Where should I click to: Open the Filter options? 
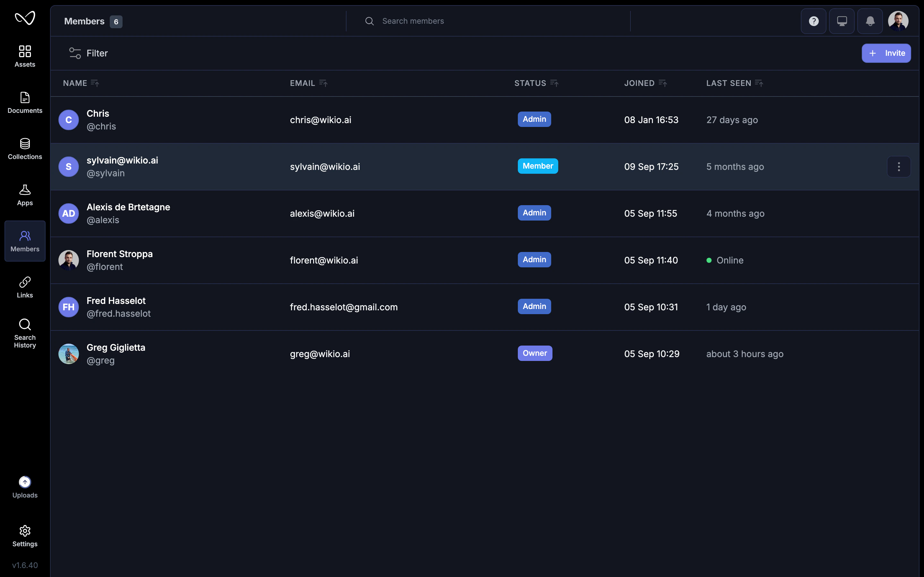[x=88, y=53]
